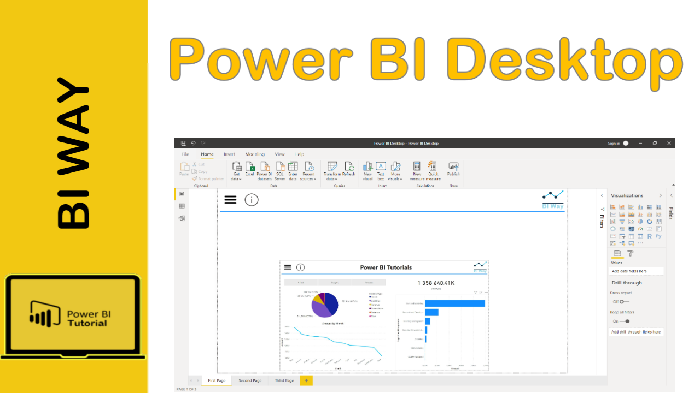
Task: Open Transform data from the ribbon
Action: [x=332, y=171]
